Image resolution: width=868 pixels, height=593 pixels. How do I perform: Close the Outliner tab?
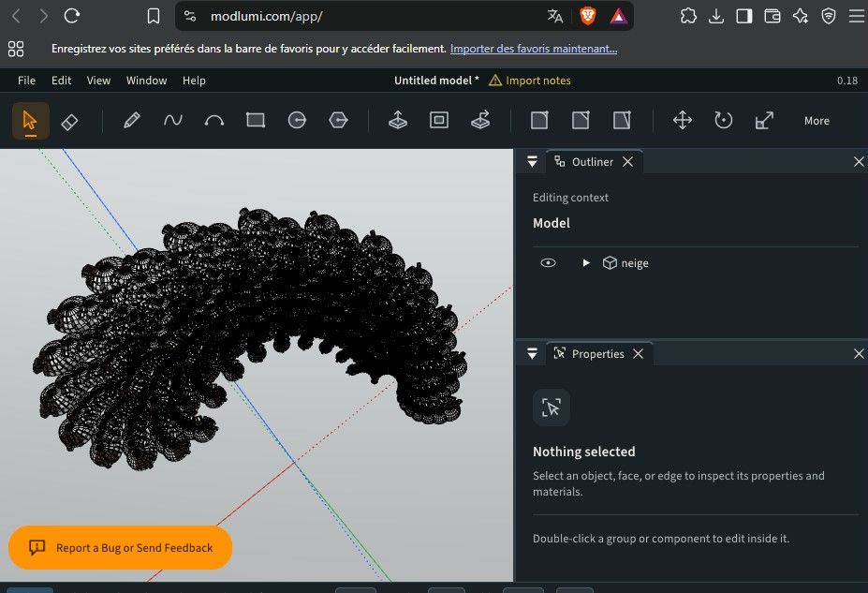pyautogui.click(x=627, y=162)
